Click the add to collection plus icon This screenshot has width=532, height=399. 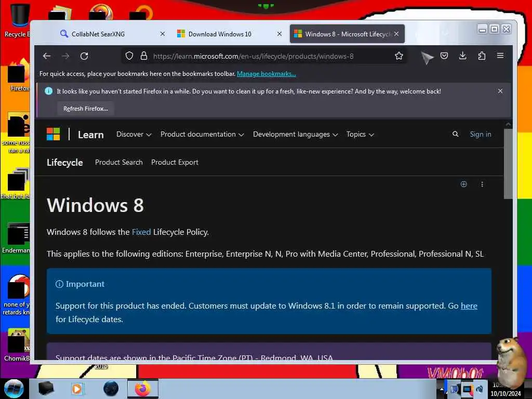pos(464,184)
